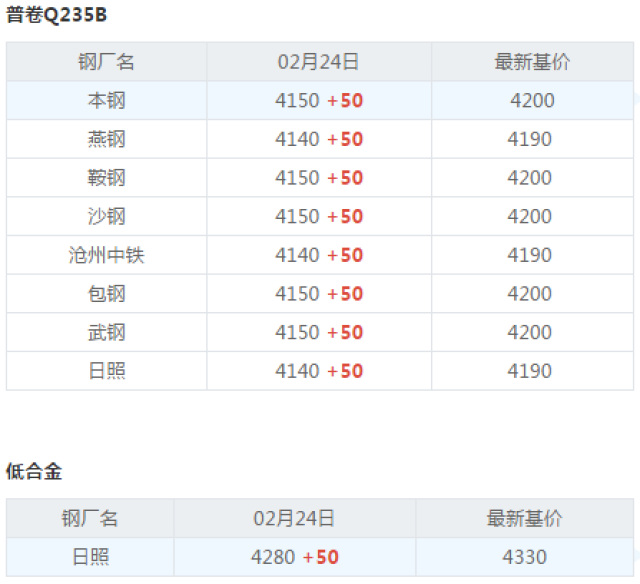Click 沧州中铁 latest price 4190
The image size is (640, 584).
[x=530, y=255]
